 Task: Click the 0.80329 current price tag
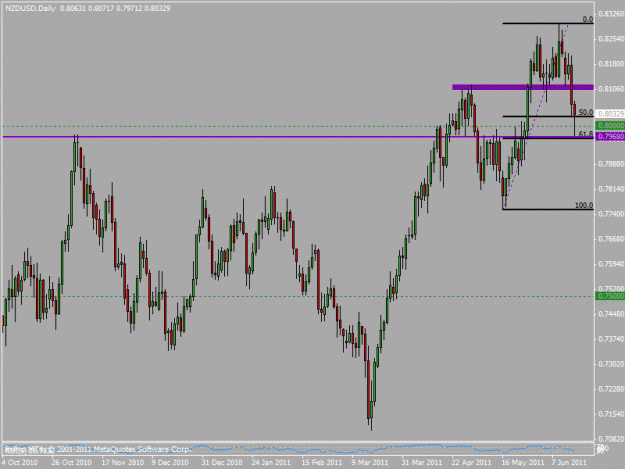coord(611,114)
